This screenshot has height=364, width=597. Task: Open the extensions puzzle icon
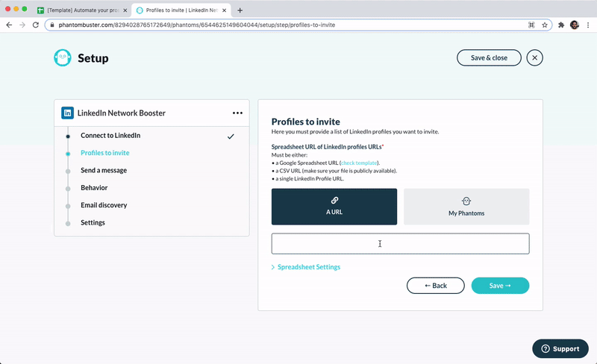561,25
